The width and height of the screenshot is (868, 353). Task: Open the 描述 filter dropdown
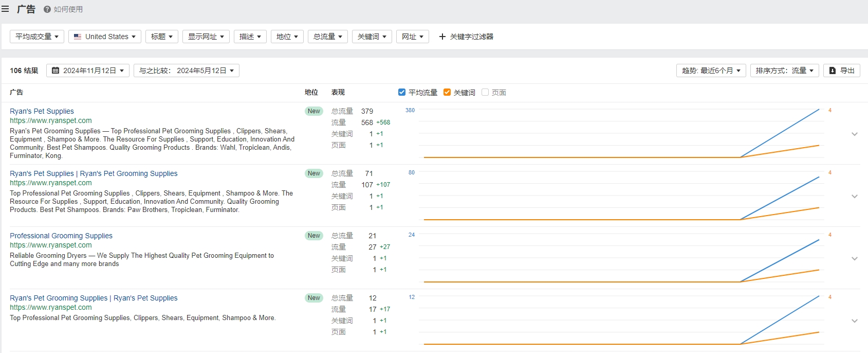coord(250,37)
